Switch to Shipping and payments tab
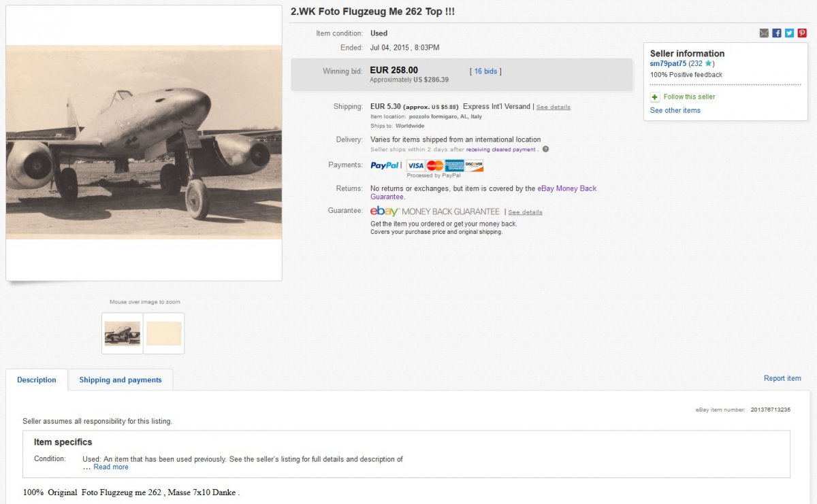Screen dimensions: 817x504 coord(121,380)
